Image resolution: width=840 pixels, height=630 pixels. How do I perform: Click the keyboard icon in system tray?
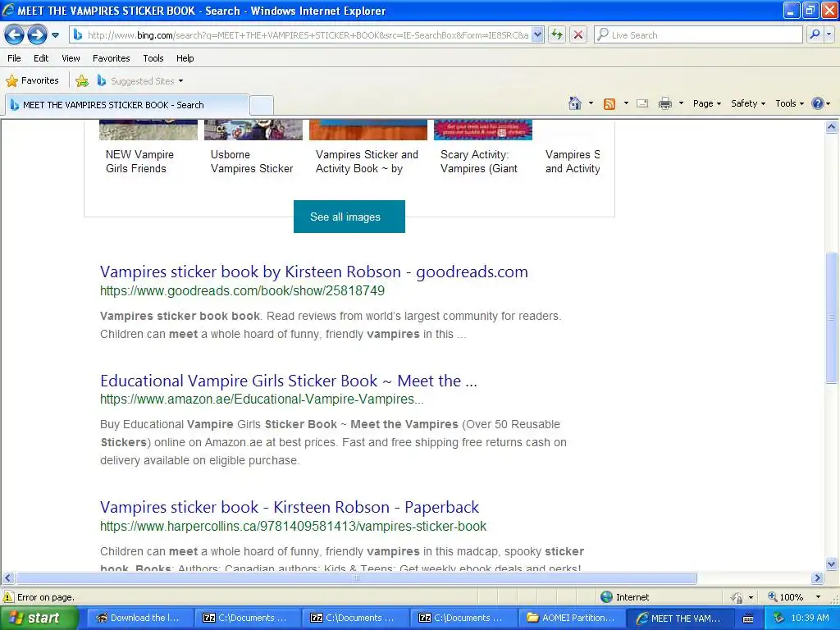tap(748, 619)
